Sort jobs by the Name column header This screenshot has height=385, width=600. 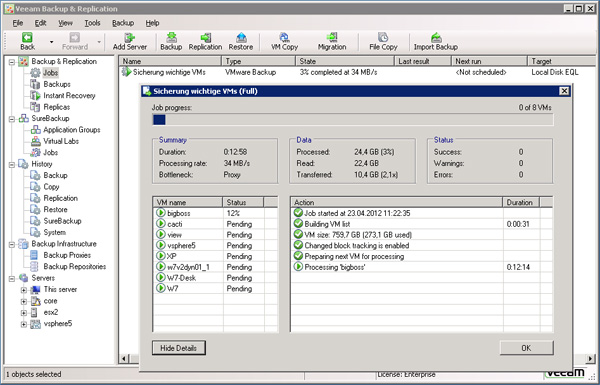[170, 61]
